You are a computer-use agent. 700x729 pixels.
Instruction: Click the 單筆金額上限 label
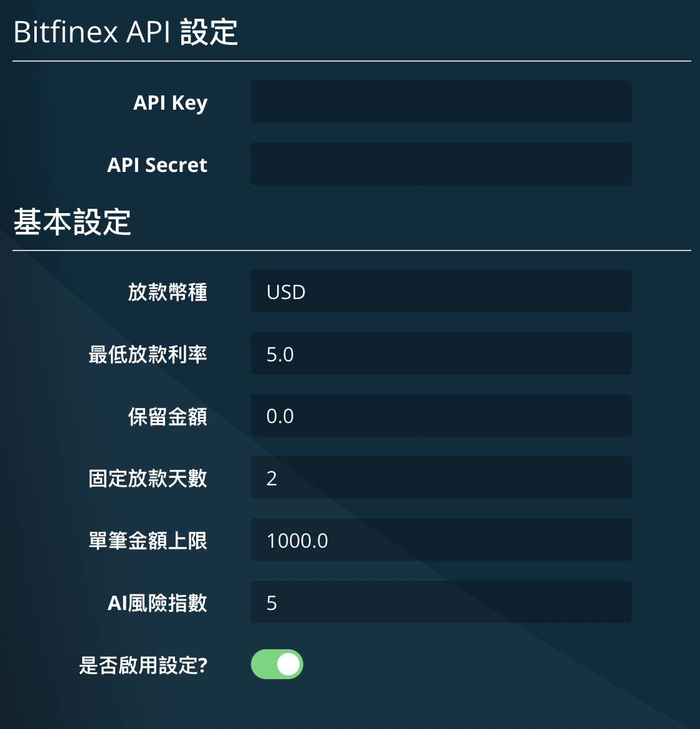[148, 541]
